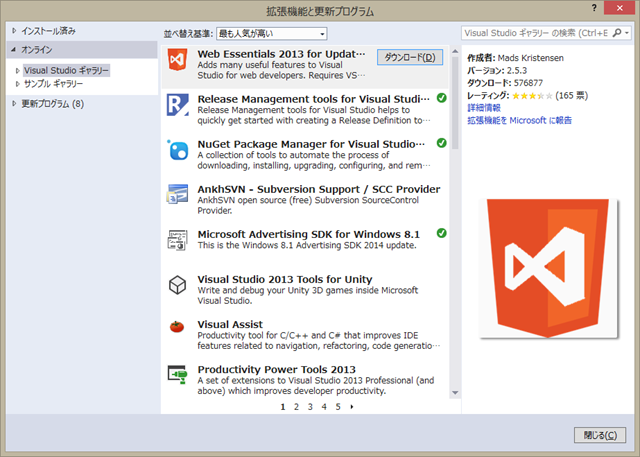Click the large Web Essentials preview image
Viewport: 640px width, 457px height.
click(548, 268)
